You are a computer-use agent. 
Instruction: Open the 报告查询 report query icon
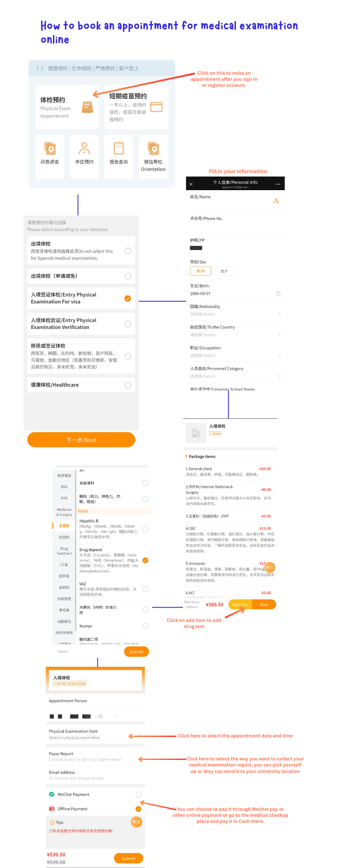point(118,148)
